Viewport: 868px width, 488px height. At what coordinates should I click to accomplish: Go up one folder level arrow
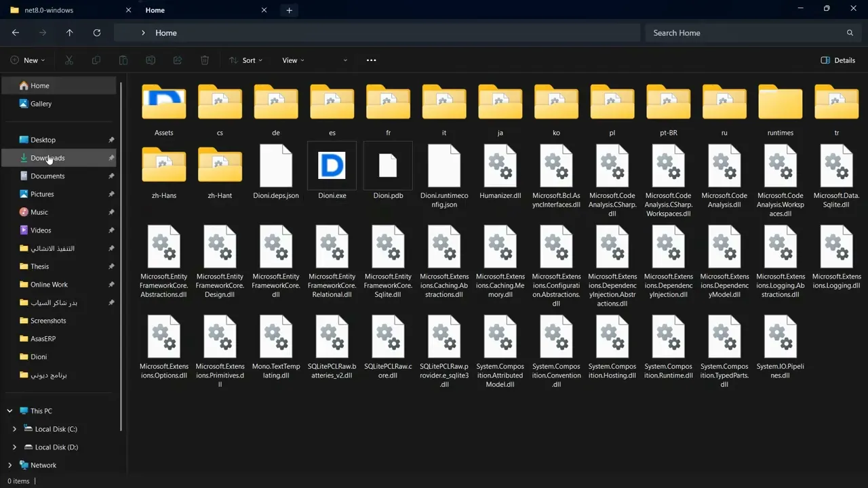(x=70, y=33)
